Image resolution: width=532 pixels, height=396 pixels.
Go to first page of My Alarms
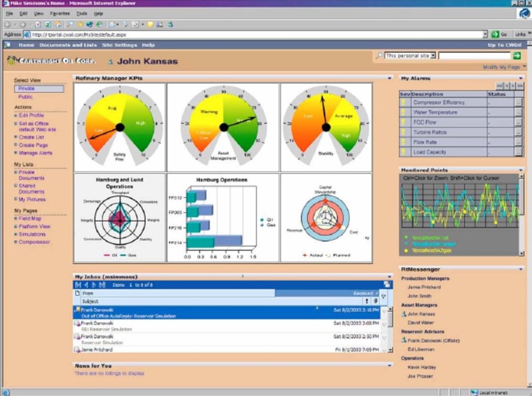(499, 86)
